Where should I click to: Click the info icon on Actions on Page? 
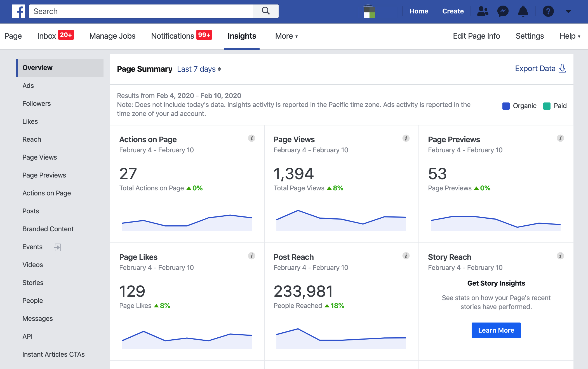pyautogui.click(x=251, y=138)
